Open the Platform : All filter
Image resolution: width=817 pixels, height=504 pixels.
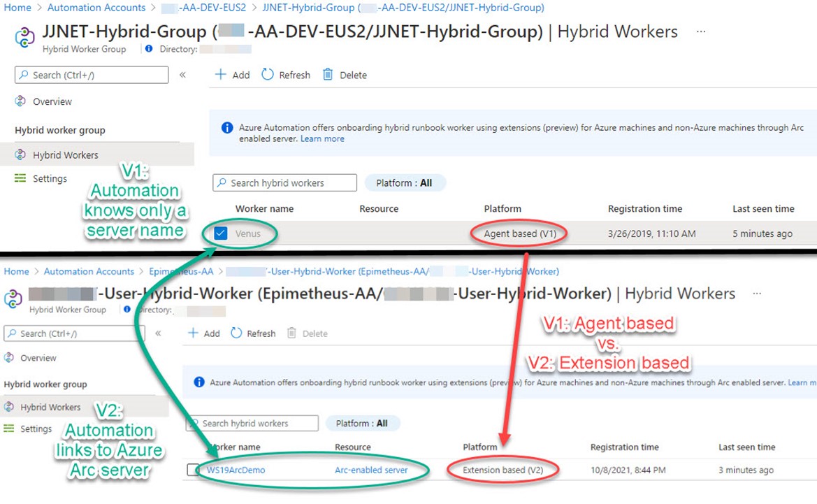click(405, 182)
